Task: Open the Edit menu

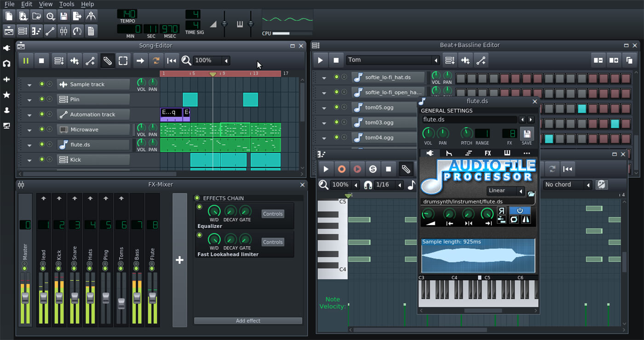Action: [x=27, y=4]
